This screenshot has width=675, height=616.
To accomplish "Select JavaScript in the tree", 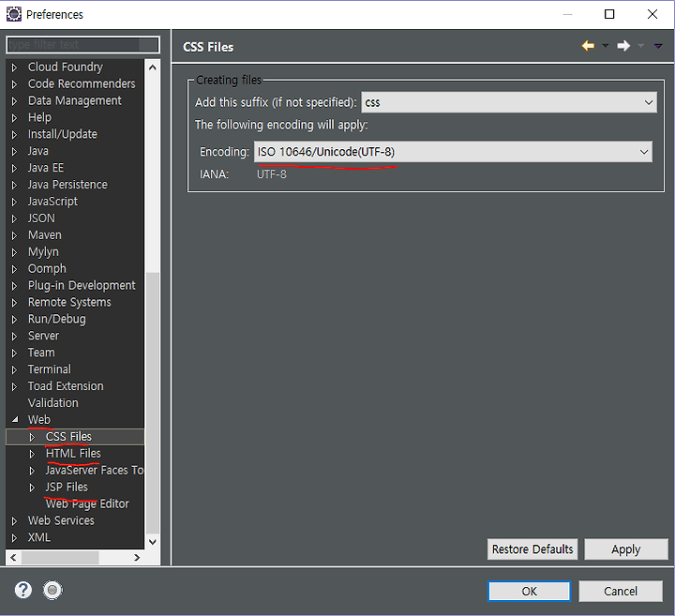I will (x=52, y=202).
